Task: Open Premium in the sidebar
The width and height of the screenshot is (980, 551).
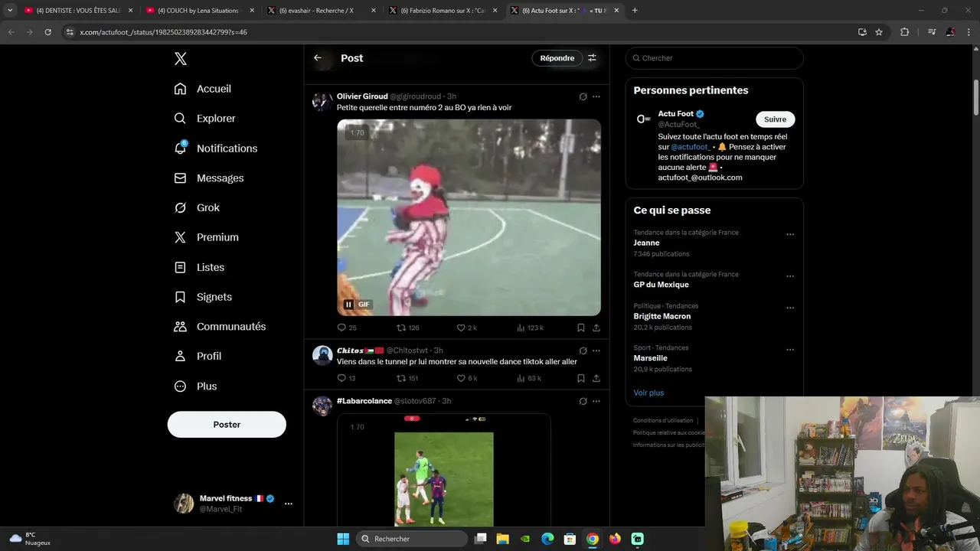Action: (x=207, y=237)
